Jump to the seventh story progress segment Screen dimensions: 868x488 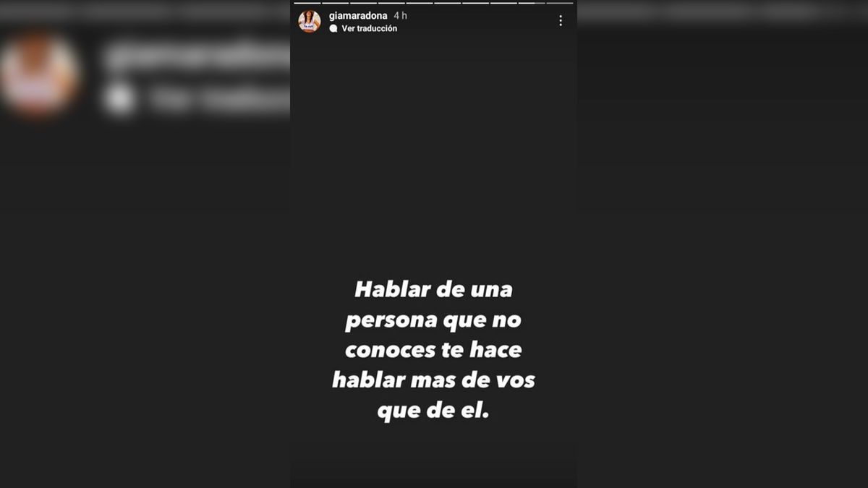coord(475,3)
